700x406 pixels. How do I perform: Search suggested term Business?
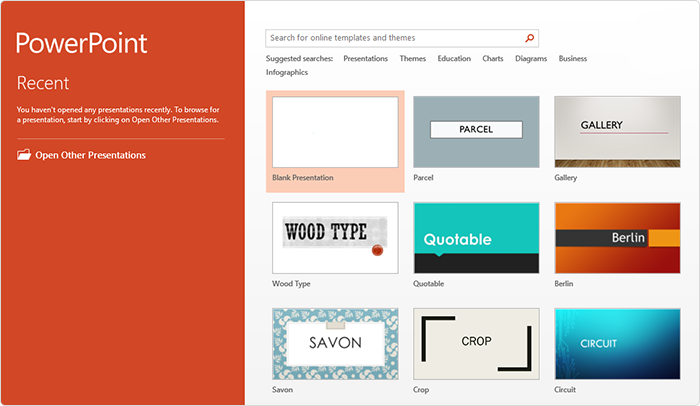click(x=573, y=59)
